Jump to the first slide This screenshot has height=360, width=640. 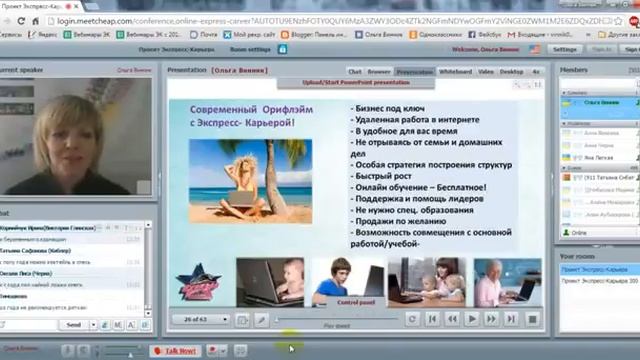pos(432,319)
